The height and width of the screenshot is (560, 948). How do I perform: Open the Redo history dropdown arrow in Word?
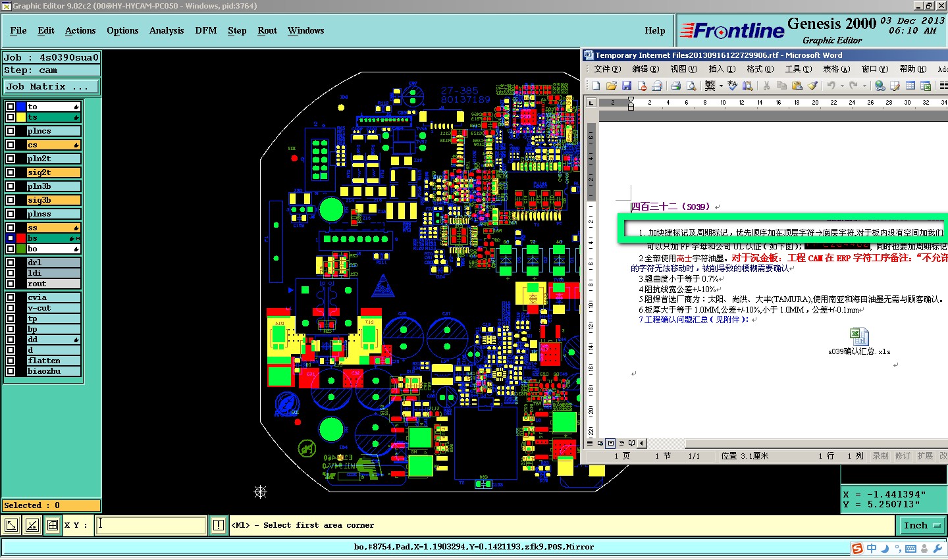tap(864, 86)
